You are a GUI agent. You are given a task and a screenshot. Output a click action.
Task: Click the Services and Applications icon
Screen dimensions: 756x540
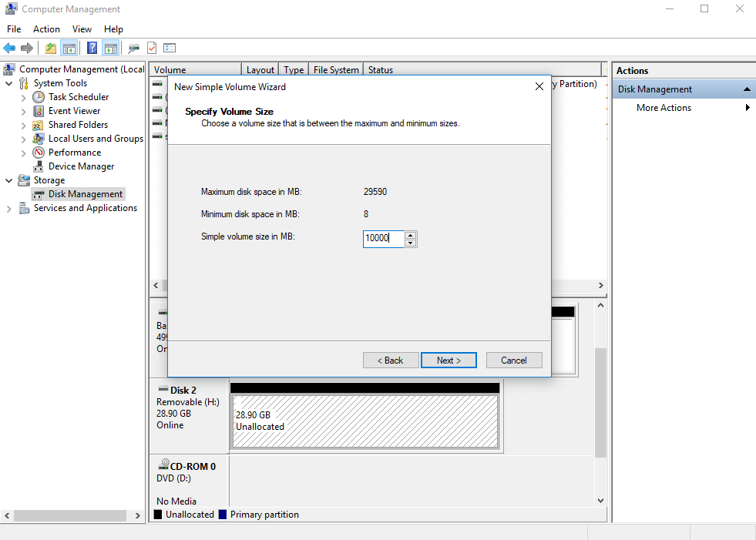[24, 208]
